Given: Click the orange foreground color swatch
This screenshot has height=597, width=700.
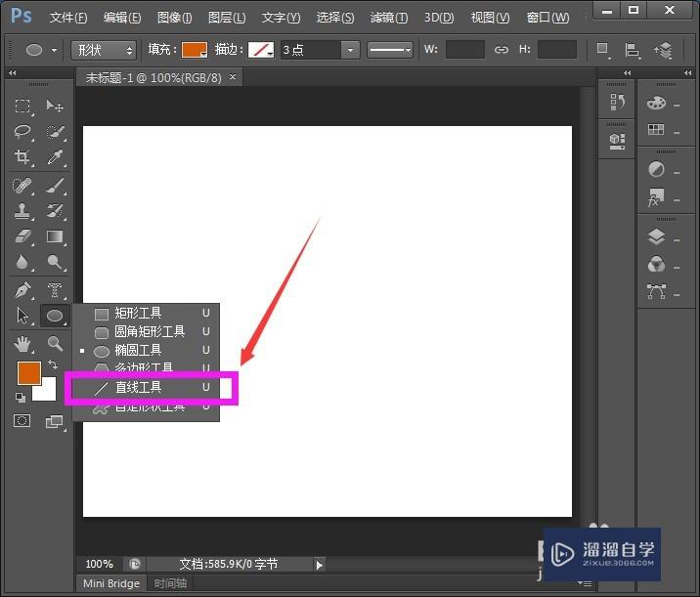Looking at the screenshot, I should coord(29,372).
